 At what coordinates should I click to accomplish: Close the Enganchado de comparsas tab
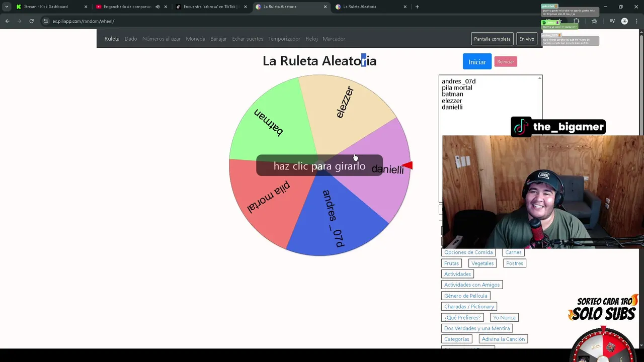[x=166, y=7]
